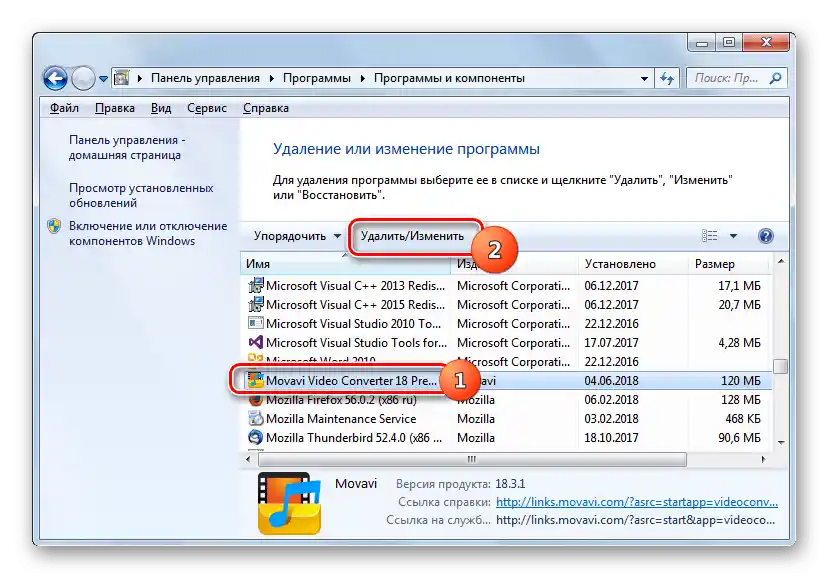Open the Movavi help link URL
Screen dimensions: 829x579
click(637, 502)
